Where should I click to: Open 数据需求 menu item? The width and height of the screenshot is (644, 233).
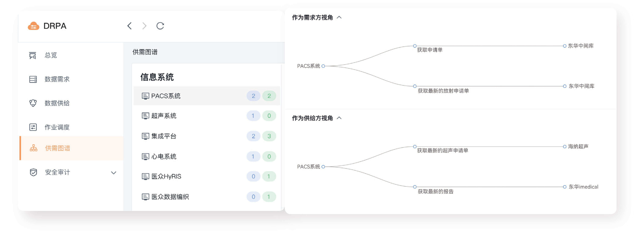tap(57, 79)
